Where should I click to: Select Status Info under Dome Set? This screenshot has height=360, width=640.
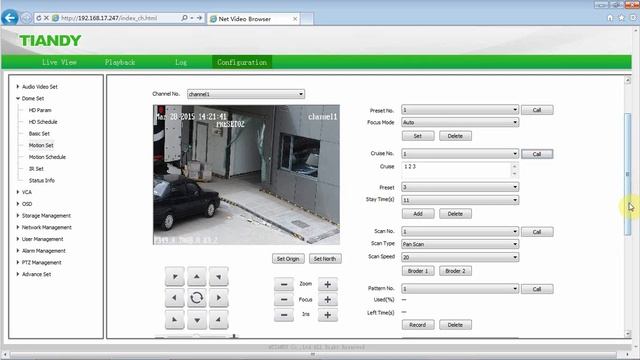tap(42, 180)
